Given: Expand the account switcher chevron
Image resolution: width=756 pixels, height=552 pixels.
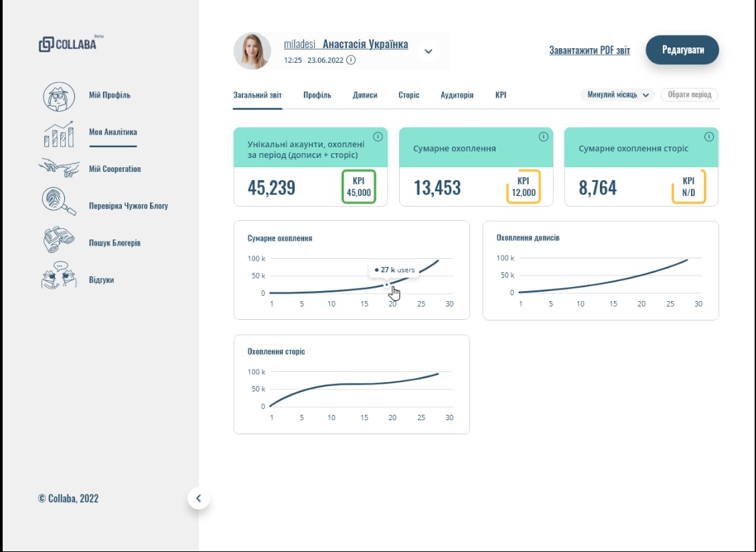Looking at the screenshot, I should coord(429,51).
